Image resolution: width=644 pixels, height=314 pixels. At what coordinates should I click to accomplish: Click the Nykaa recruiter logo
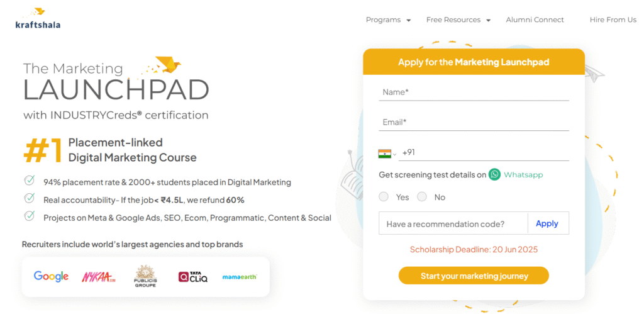(99, 277)
